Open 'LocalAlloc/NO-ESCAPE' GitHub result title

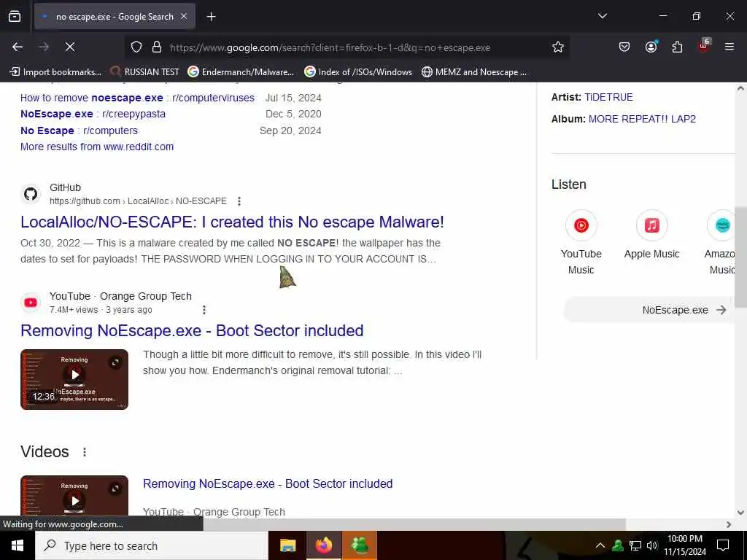point(232,222)
